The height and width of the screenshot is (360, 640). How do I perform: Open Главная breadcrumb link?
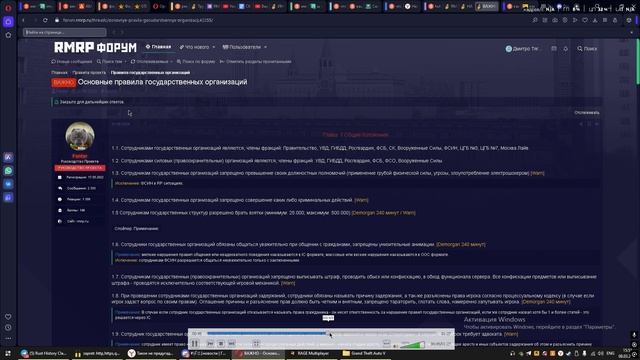(x=59, y=73)
